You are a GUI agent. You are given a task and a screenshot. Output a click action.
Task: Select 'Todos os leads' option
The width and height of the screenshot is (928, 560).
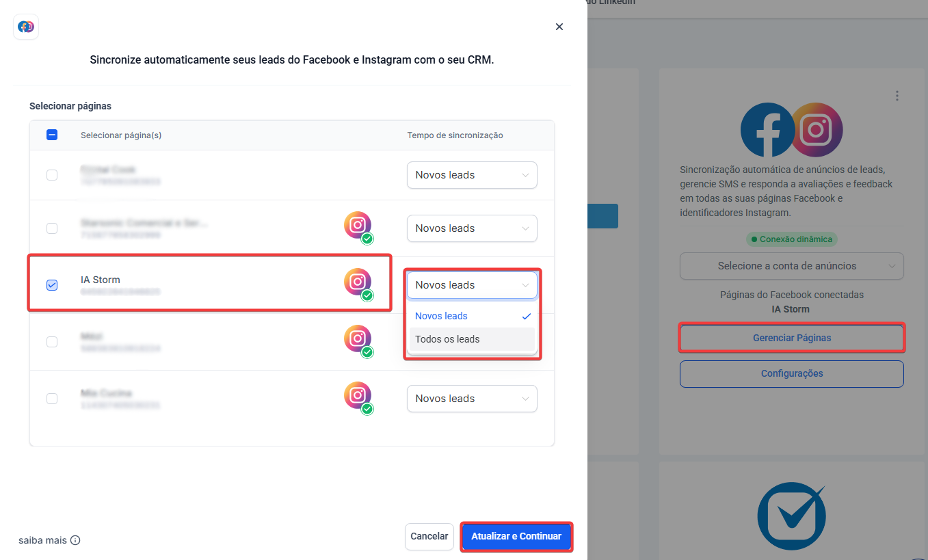coord(447,339)
